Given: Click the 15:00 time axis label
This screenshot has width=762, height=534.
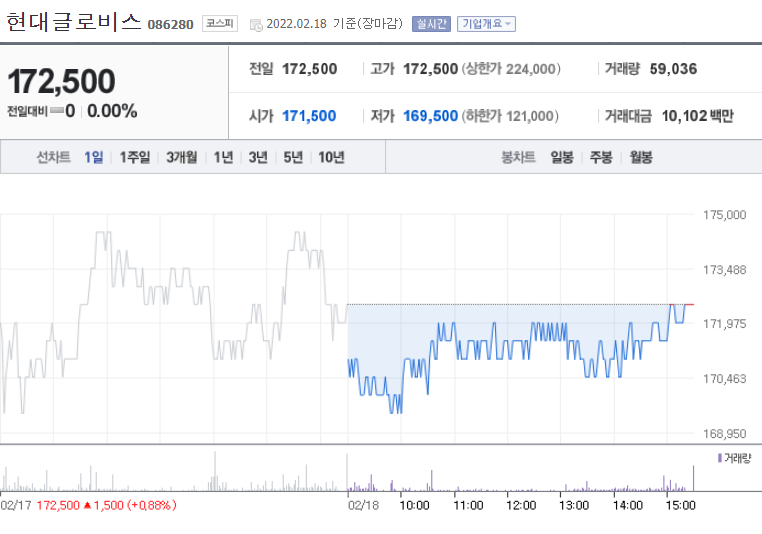Looking at the screenshot, I should coord(680,506).
